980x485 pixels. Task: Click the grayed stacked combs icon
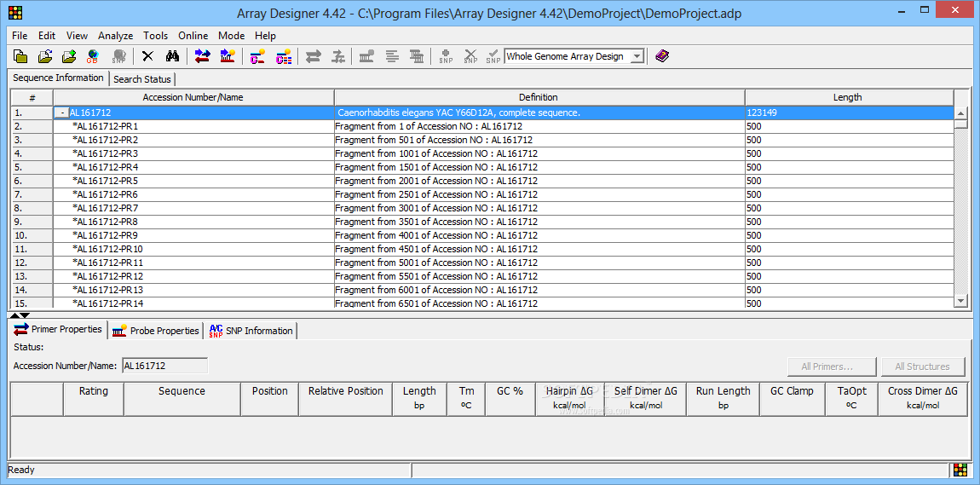(417, 56)
